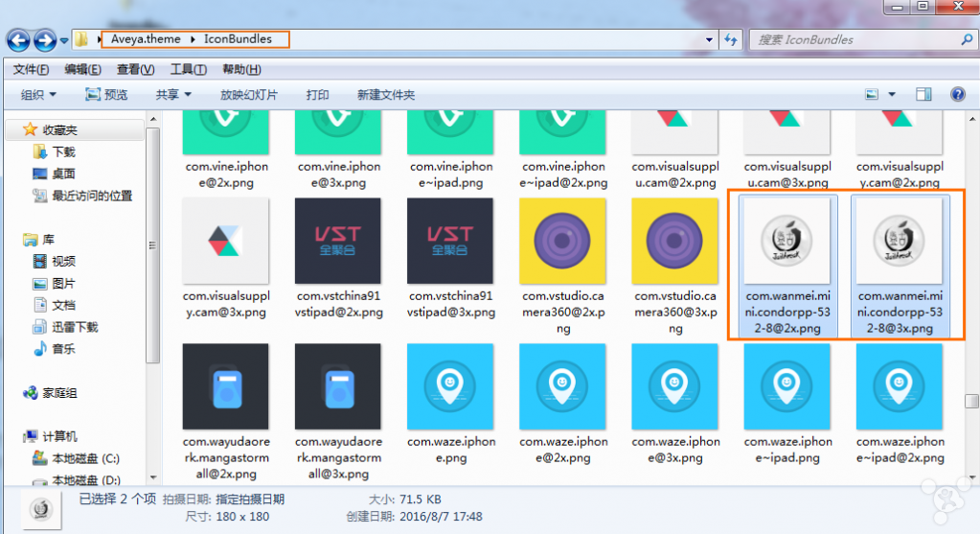
Task: Click 新建文件夹 button
Action: pos(386,94)
